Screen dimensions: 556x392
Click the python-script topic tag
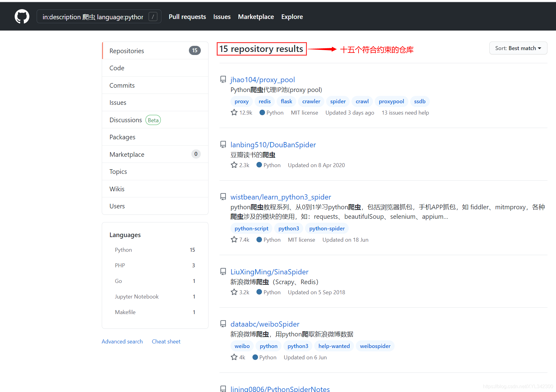coord(251,229)
